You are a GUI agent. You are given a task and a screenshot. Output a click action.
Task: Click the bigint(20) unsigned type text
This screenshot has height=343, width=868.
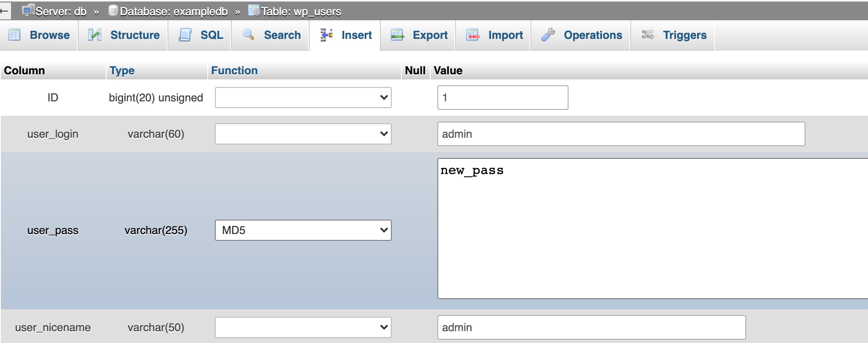(156, 98)
